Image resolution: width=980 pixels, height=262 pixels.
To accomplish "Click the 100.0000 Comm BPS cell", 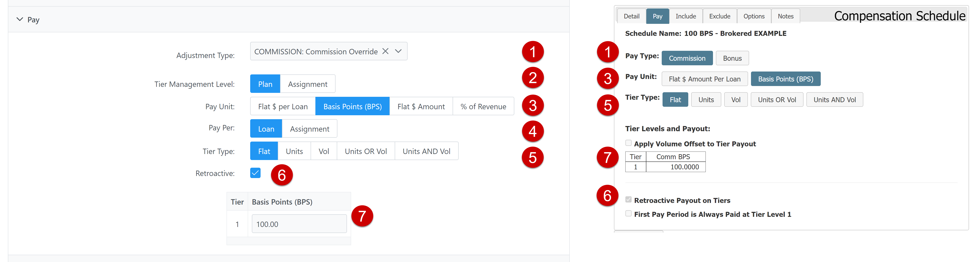I will point(676,167).
